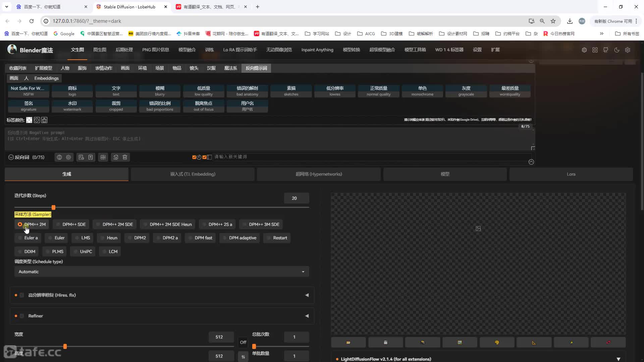The image size is (644, 362).
Task: Click the negative prompt text area
Action: point(270,139)
